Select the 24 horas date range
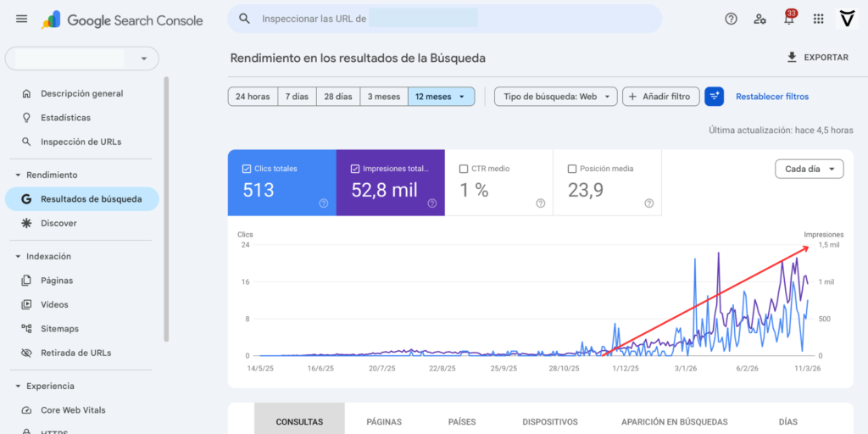868x434 pixels. pyautogui.click(x=253, y=97)
